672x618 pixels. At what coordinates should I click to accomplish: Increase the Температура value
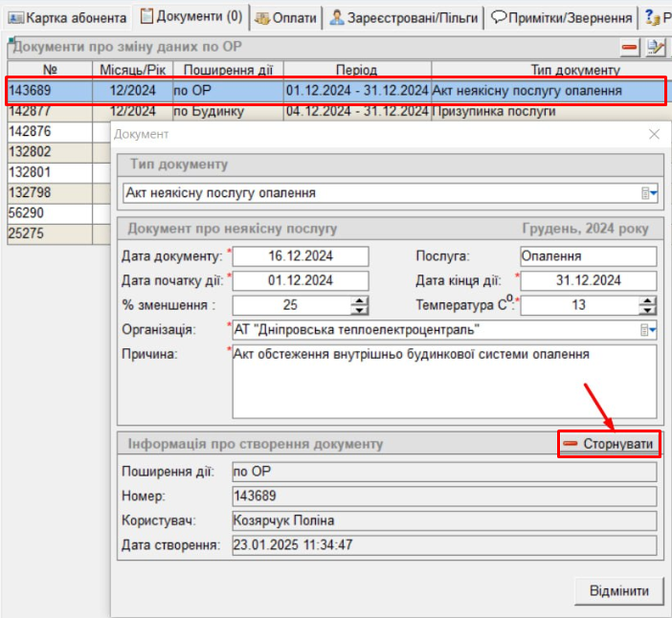[648, 300]
